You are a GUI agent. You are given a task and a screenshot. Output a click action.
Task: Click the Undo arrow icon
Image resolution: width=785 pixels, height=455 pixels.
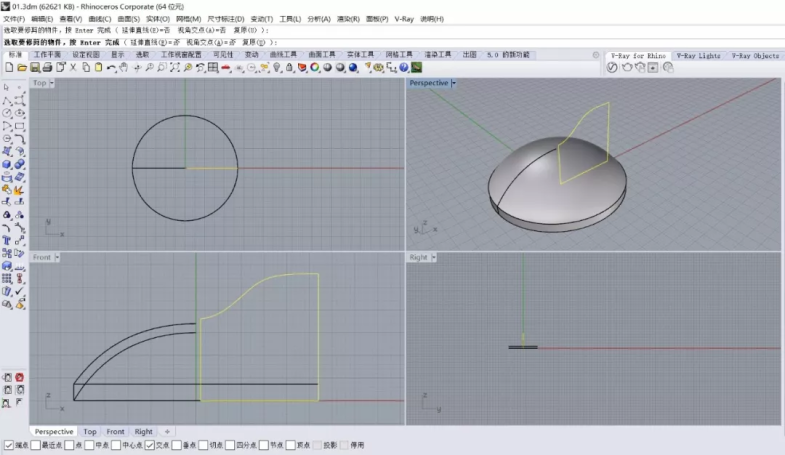pos(111,67)
